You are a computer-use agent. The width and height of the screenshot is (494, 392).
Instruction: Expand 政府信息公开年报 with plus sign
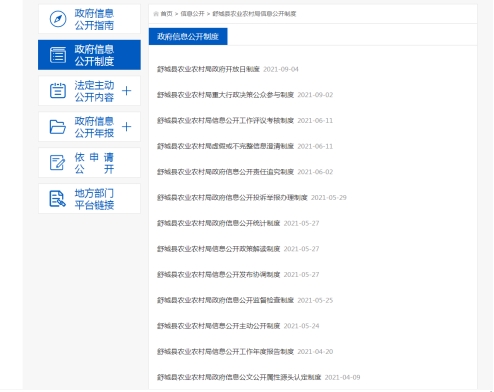point(126,127)
